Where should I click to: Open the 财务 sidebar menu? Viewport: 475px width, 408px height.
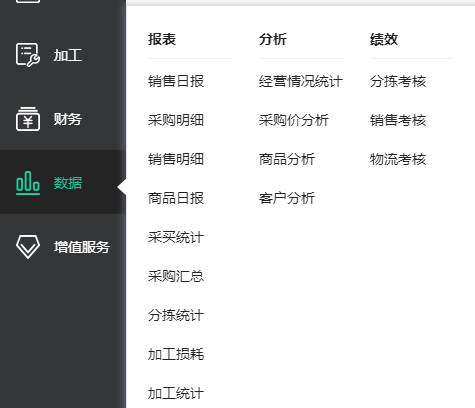coord(63,119)
